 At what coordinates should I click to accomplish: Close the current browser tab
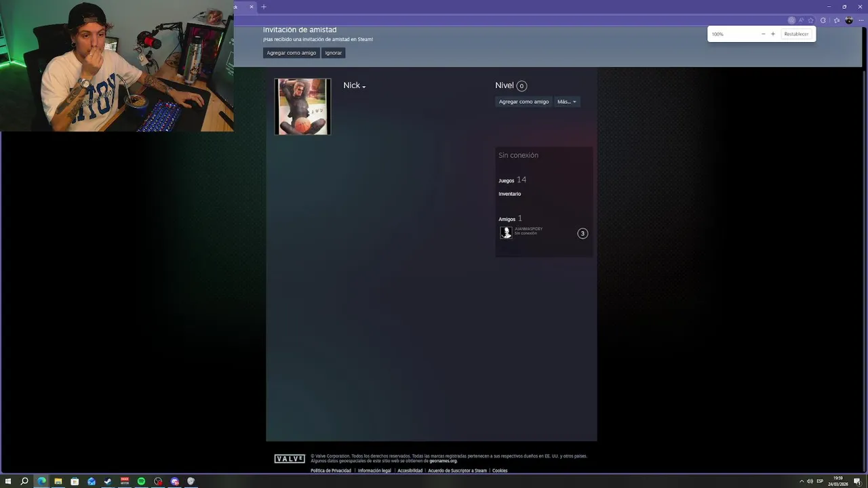click(252, 7)
